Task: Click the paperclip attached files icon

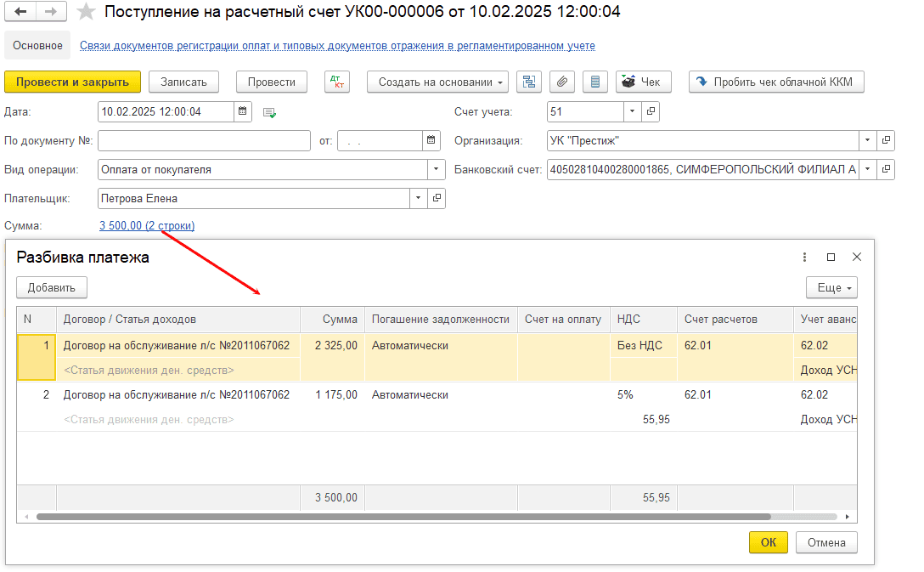Action: pyautogui.click(x=562, y=82)
